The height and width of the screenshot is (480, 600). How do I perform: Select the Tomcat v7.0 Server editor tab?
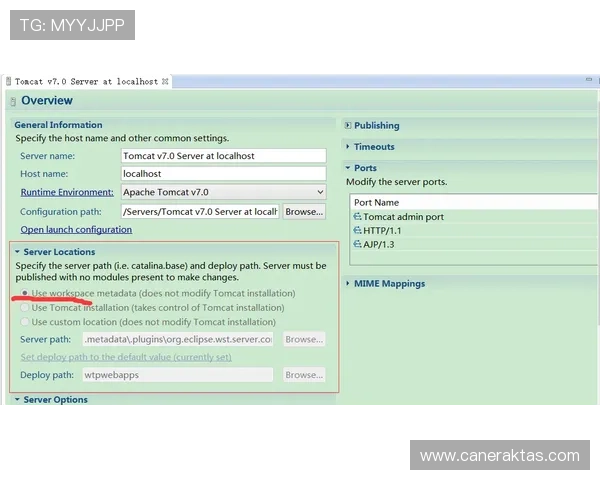click(87, 82)
